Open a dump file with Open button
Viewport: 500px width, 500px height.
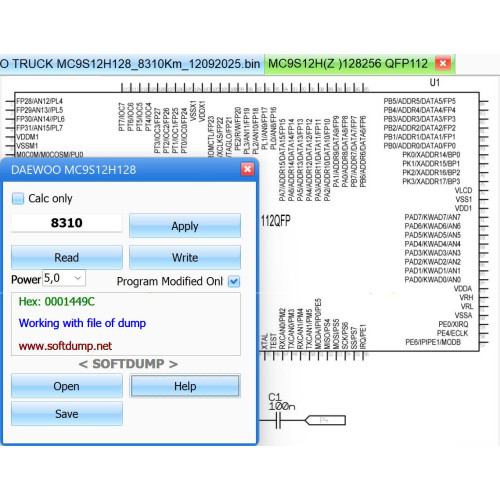click(x=67, y=386)
